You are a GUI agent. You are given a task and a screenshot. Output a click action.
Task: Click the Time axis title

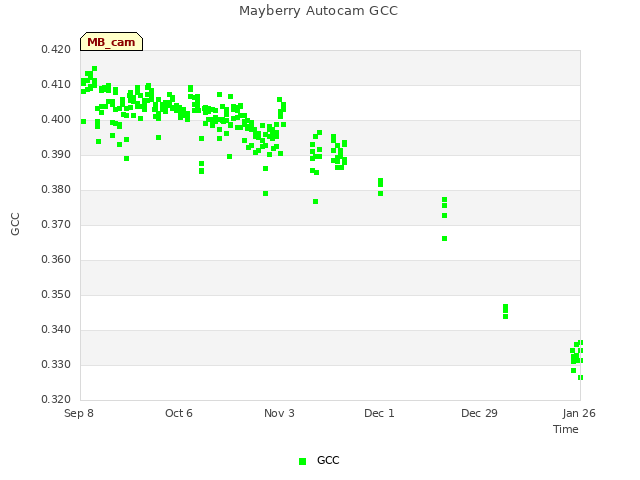566,429
